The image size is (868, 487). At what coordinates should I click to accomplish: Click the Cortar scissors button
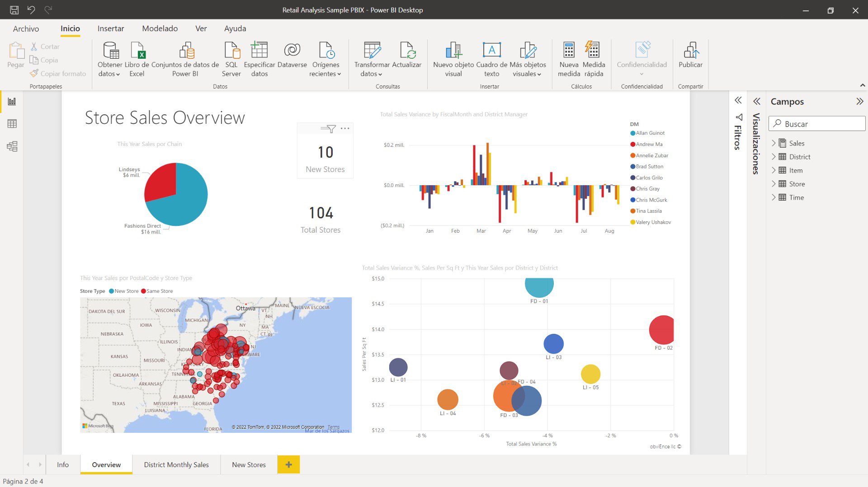[45, 47]
